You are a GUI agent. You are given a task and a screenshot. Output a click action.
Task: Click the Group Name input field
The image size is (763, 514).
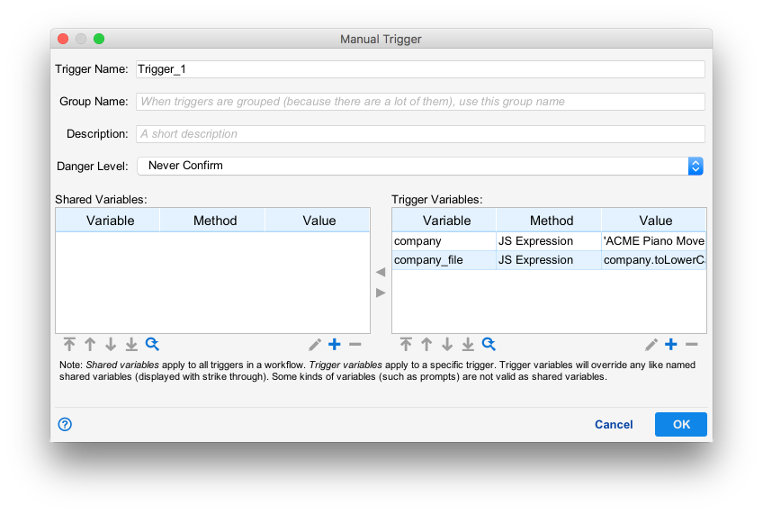tap(419, 101)
